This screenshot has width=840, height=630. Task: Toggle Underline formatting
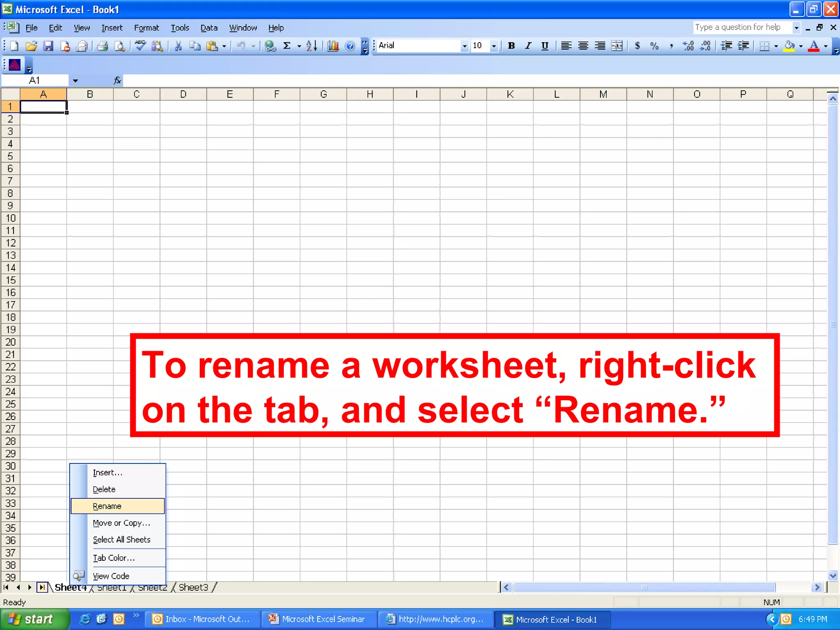tap(545, 46)
